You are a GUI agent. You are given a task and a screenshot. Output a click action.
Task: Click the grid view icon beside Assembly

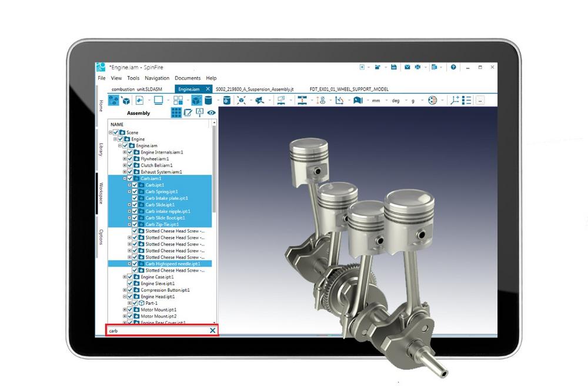pos(176,112)
